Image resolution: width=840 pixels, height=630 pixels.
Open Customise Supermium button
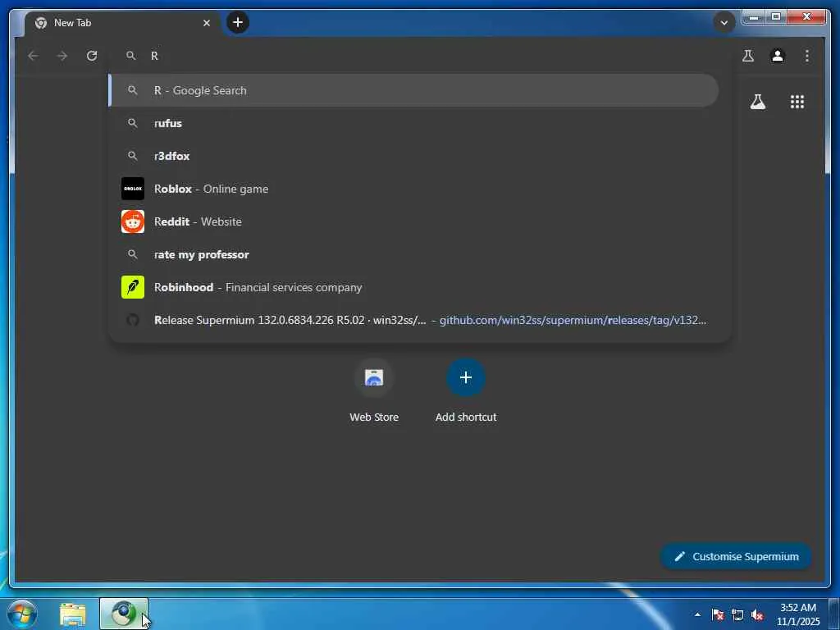(x=736, y=557)
